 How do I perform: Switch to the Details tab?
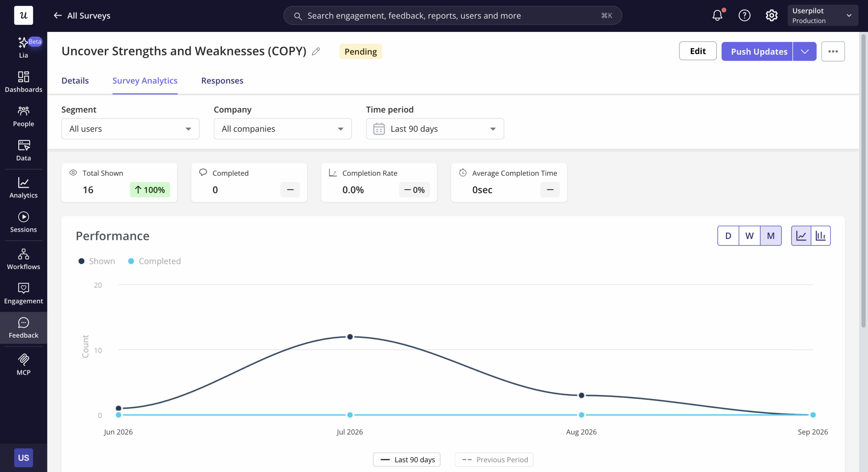[75, 80]
